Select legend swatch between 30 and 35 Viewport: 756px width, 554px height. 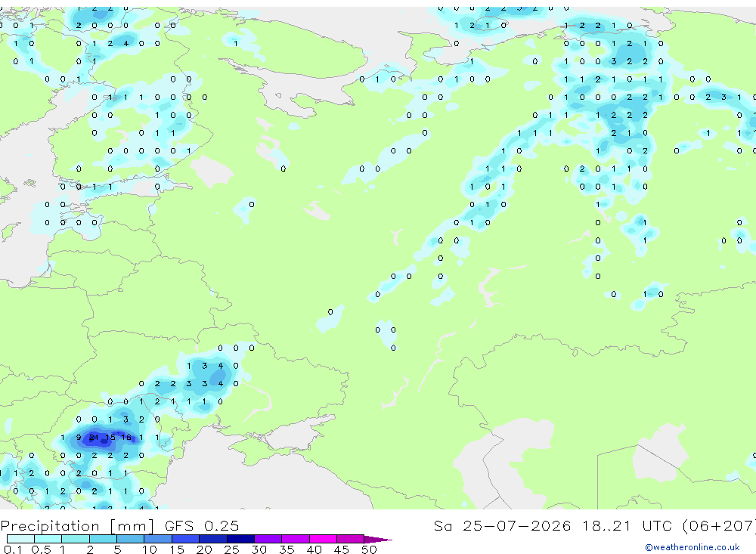pyautogui.click(x=268, y=539)
